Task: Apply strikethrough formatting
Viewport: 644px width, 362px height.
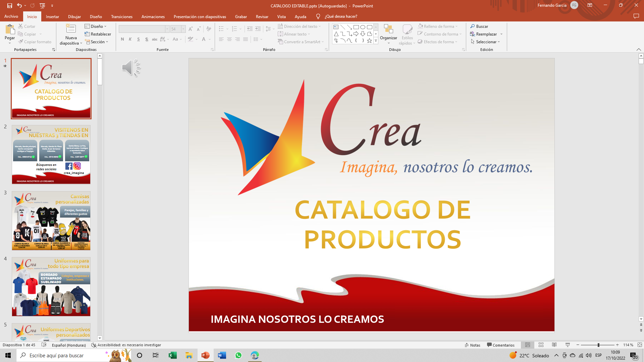Action: tap(154, 39)
